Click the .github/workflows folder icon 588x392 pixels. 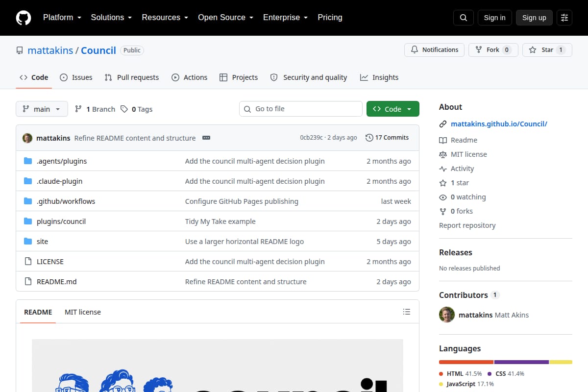point(28,201)
